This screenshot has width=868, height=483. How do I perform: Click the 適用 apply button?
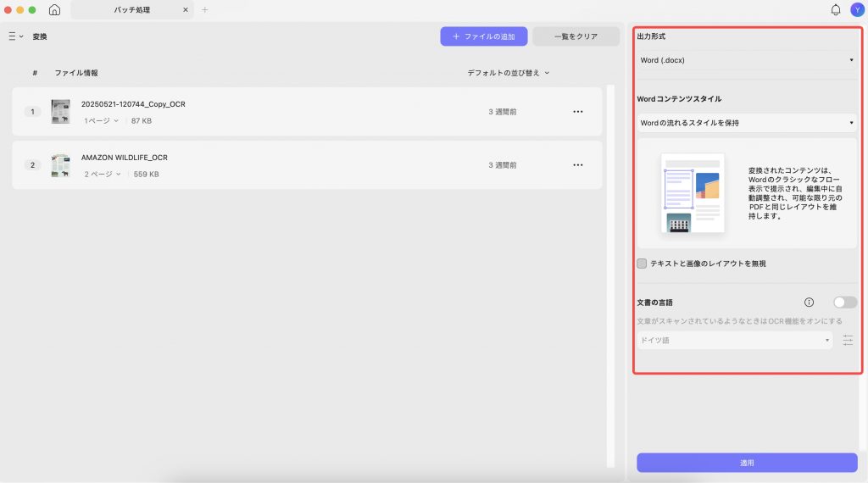coord(747,463)
